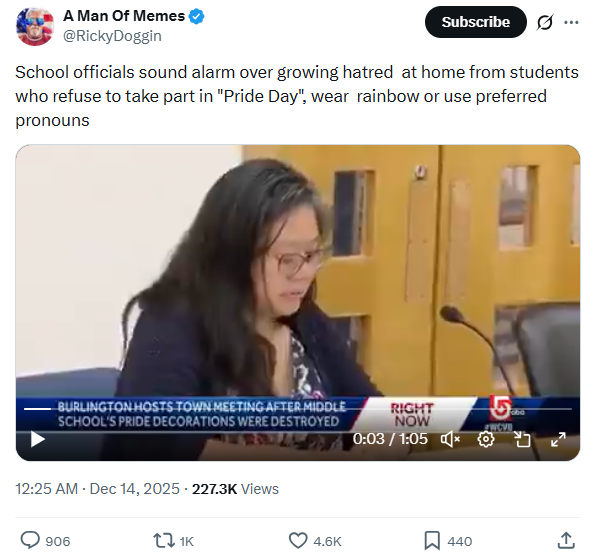Image resolution: width=594 pixels, height=560 pixels.
Task: Click the reply speech bubble icon
Action: 30,540
